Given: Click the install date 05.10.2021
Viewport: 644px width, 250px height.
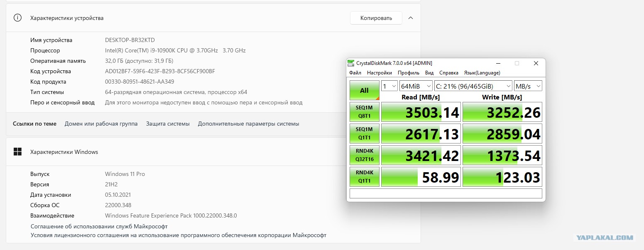Looking at the screenshot, I should click(x=118, y=195).
